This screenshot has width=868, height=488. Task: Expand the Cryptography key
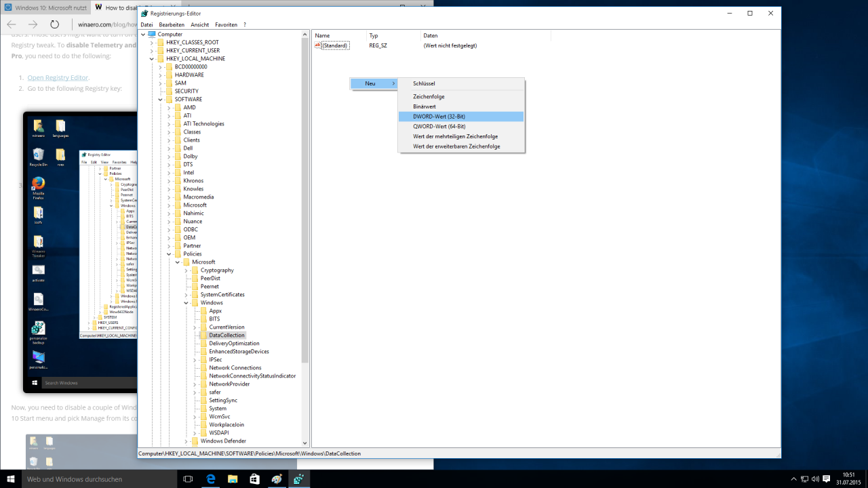(186, 270)
